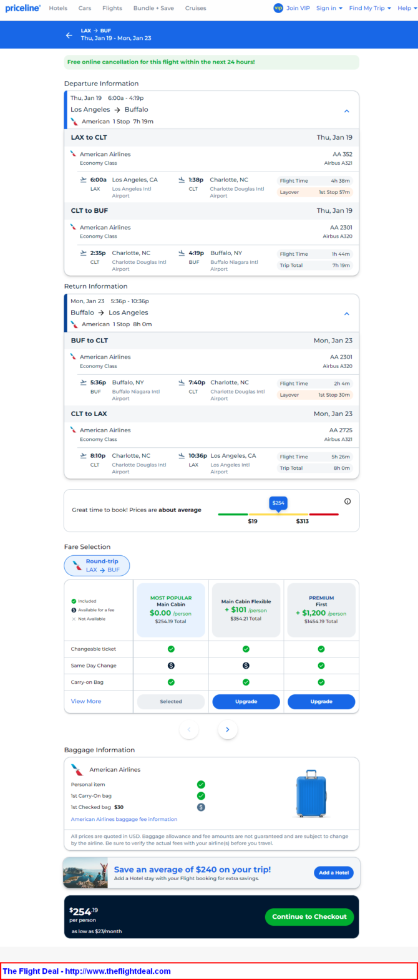Open Bundle + Save in the top menu
Viewport: 418px width, 980px height.
click(x=153, y=8)
